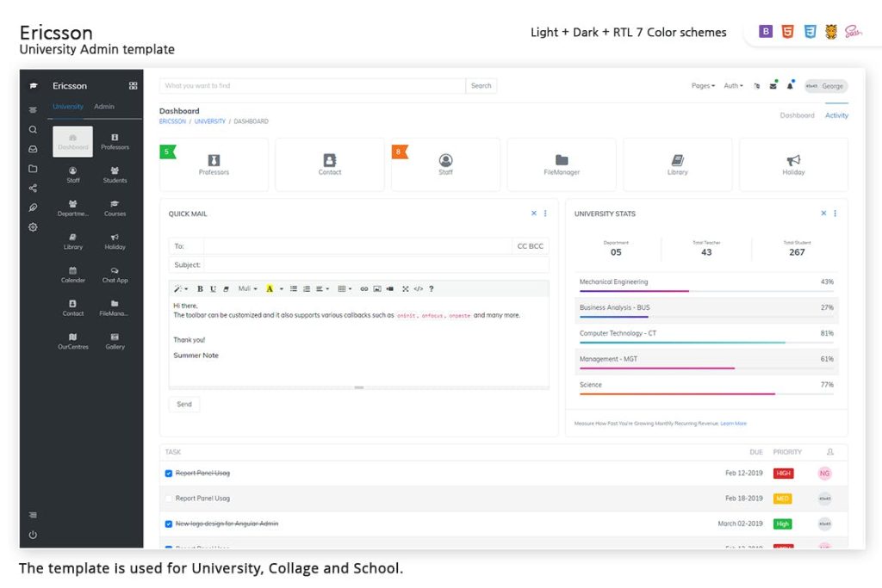Screen dimensions: 882x588
Task: Open the Pages dropdown in the header
Action: pyautogui.click(x=705, y=85)
